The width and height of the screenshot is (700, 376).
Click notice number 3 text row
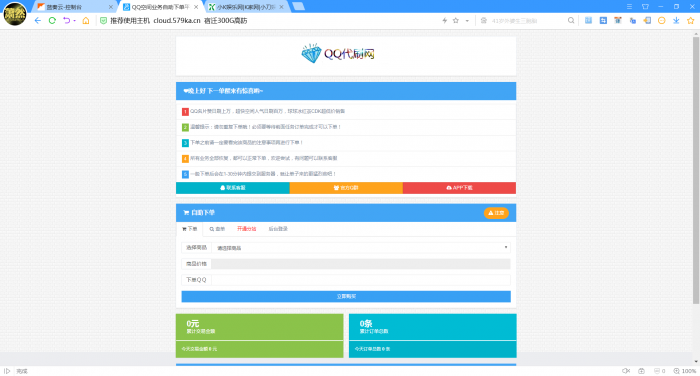click(x=346, y=142)
